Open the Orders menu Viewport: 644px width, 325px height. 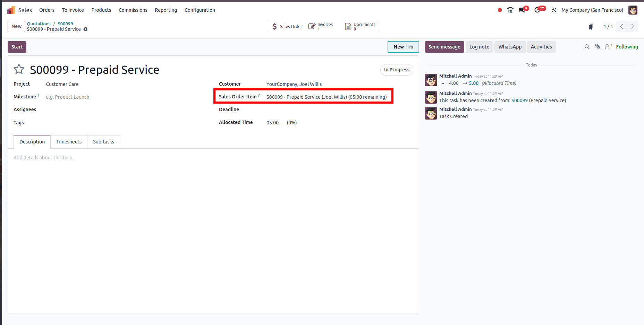[x=46, y=10]
